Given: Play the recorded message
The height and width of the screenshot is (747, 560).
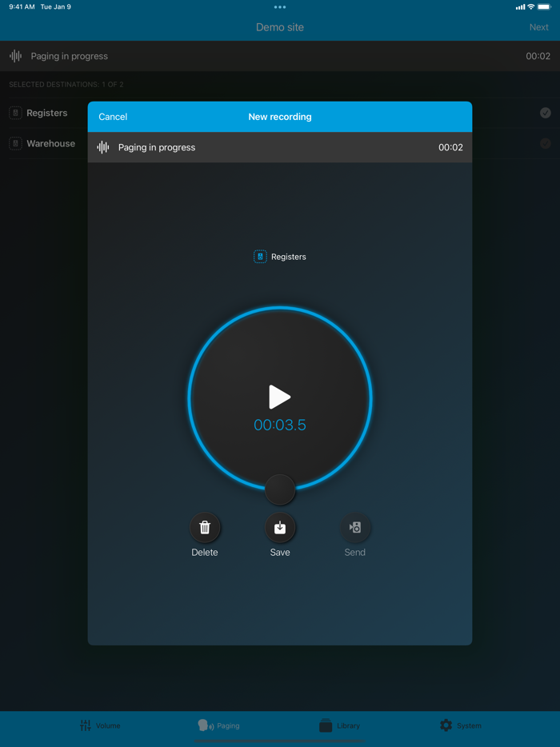Looking at the screenshot, I should (280, 397).
